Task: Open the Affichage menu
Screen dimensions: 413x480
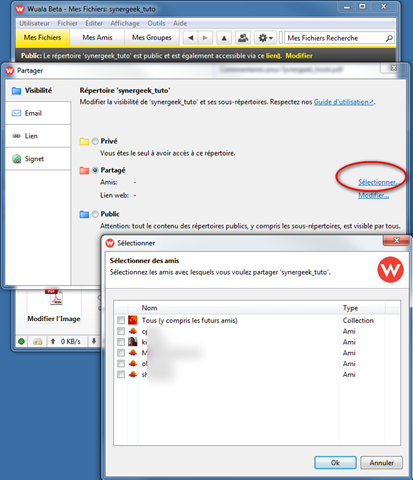Action: [x=125, y=23]
